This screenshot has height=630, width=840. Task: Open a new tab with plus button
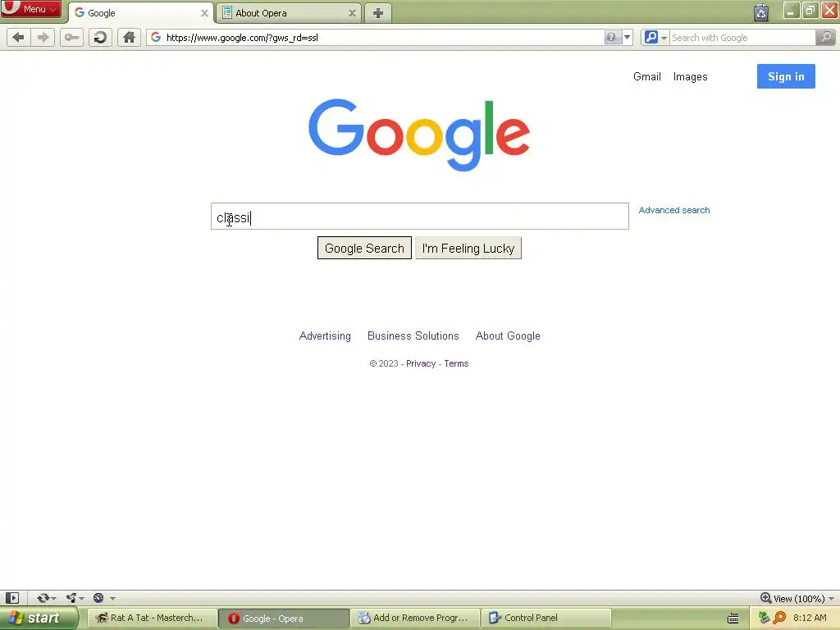[x=378, y=13]
